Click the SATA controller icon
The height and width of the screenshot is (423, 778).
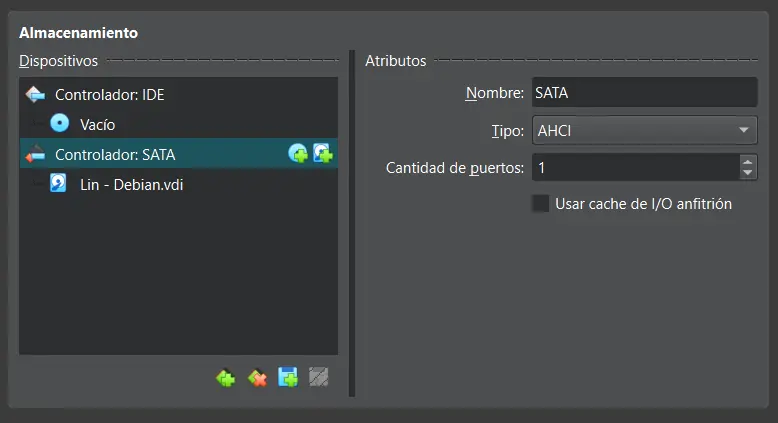pyautogui.click(x=35, y=154)
